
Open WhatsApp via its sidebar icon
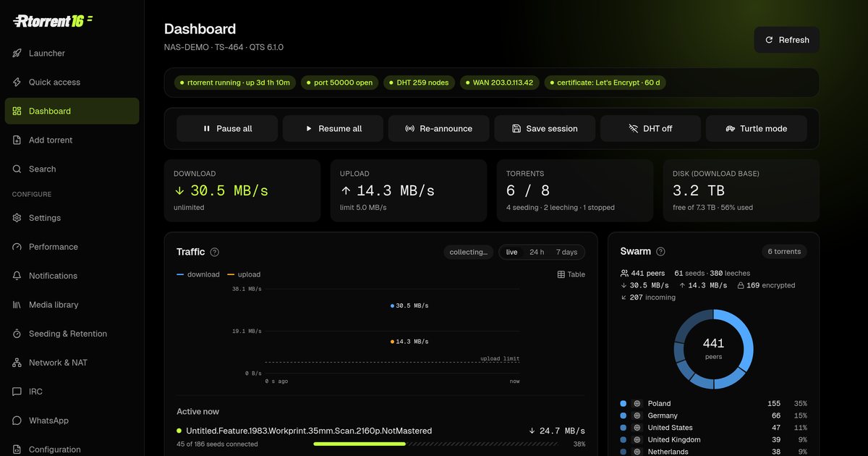(17, 421)
